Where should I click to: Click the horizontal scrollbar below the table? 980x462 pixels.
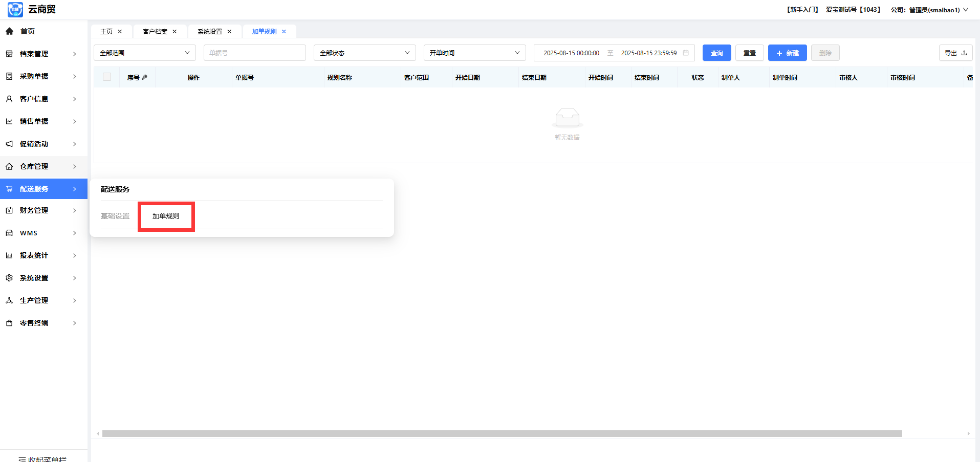pyautogui.click(x=502, y=433)
